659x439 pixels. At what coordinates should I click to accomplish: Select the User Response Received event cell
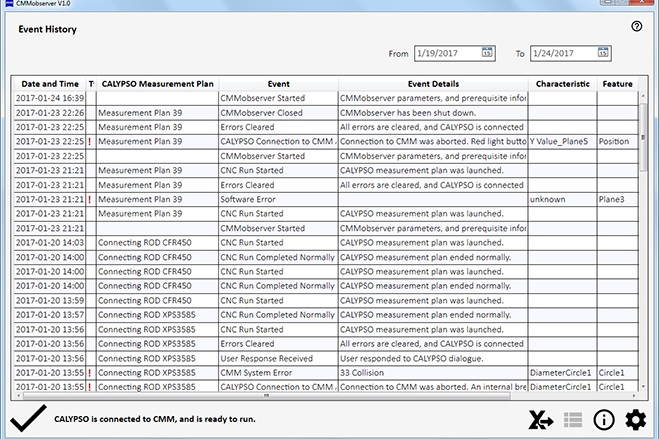278,358
